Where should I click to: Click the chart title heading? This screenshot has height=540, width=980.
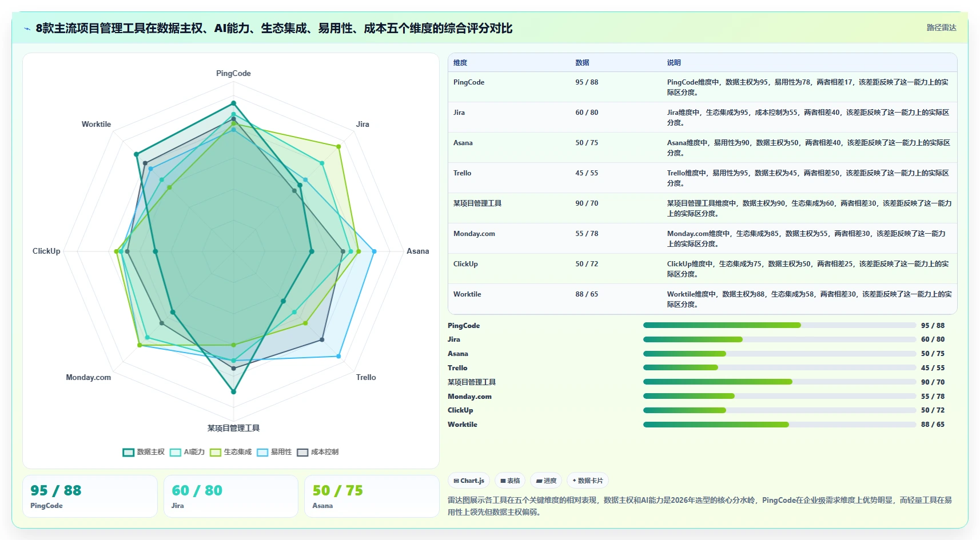coord(274,29)
